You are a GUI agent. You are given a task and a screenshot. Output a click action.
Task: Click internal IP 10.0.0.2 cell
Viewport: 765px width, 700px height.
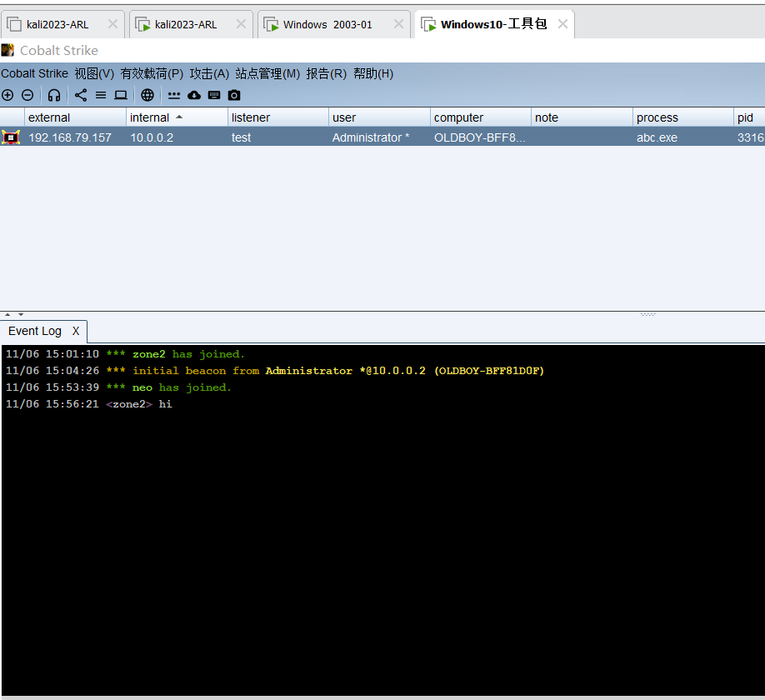click(152, 137)
